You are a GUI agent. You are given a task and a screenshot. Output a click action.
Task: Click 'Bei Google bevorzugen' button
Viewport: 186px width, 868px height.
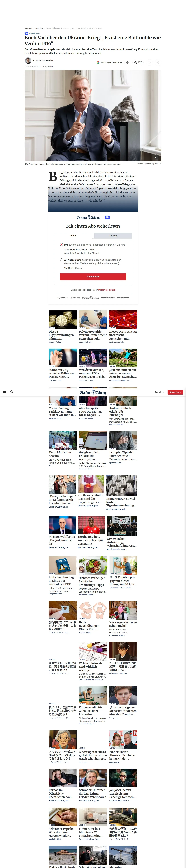click(x=110, y=62)
